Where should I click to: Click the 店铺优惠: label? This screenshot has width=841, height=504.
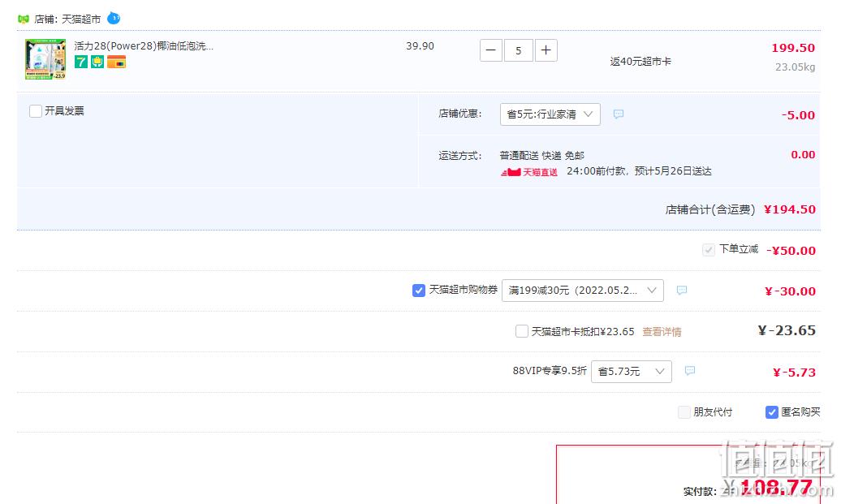pos(460,114)
